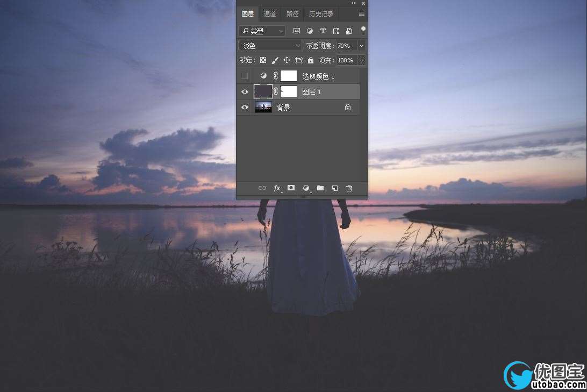Click the 选取颜色 1 mask link icon
The height and width of the screenshot is (392, 587).
276,76
